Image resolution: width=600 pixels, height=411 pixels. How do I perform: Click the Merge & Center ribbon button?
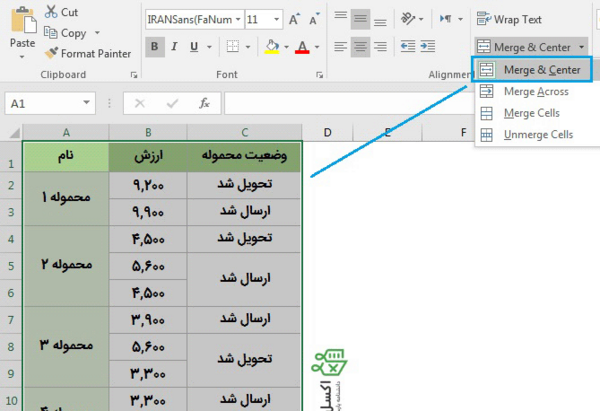coord(523,47)
